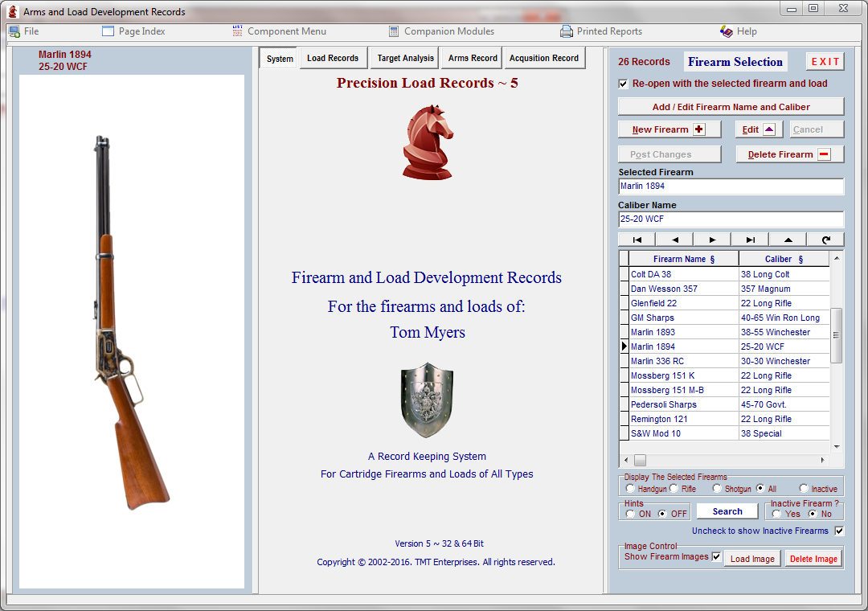
Task: Switch to the Arms Record tab
Action: tap(473, 58)
